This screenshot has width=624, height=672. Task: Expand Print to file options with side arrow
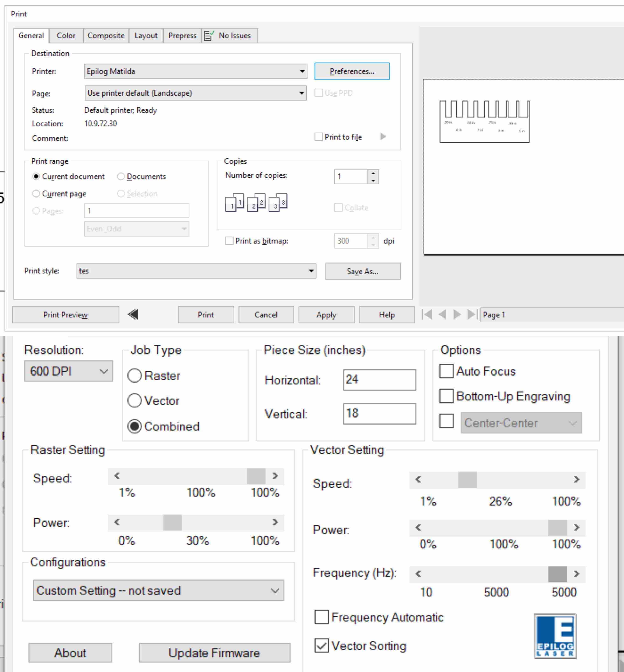383,137
